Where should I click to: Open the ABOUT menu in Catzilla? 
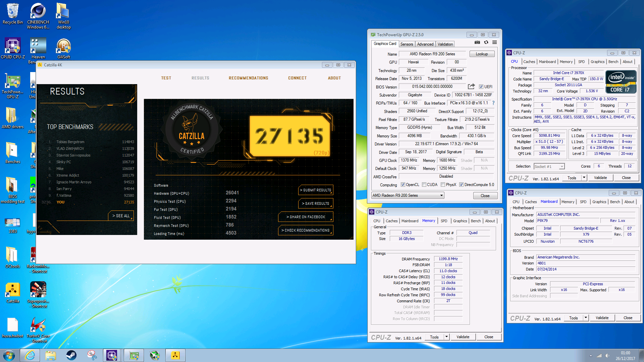334,78
